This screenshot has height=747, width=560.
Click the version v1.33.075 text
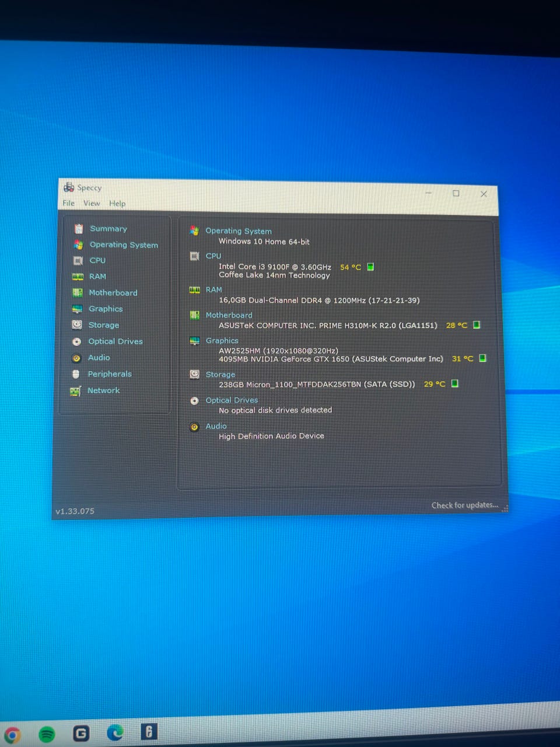click(75, 511)
